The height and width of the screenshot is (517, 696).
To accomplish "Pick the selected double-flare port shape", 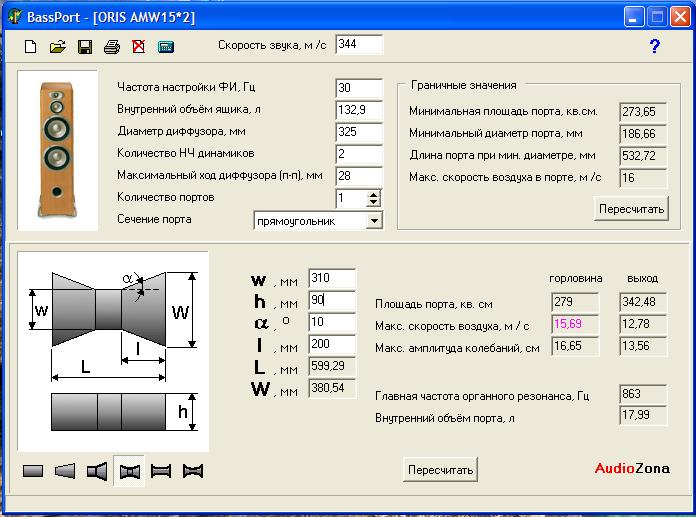I will (129, 471).
